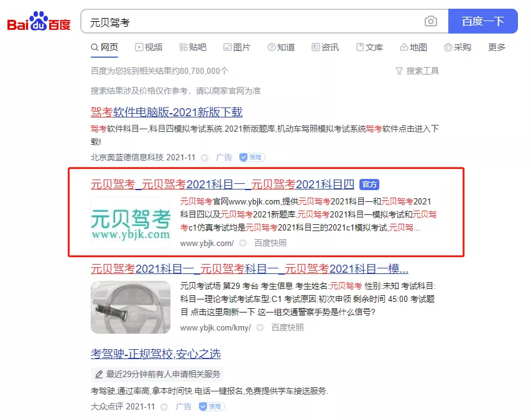Click the camera image search icon
Screen dimensions: 531x420
(x=430, y=21)
